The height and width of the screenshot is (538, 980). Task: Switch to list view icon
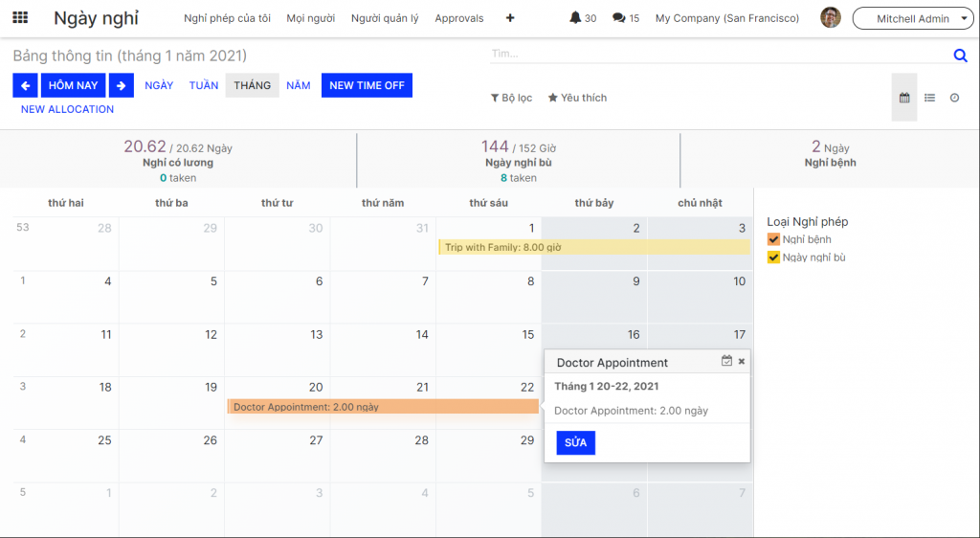tap(930, 98)
